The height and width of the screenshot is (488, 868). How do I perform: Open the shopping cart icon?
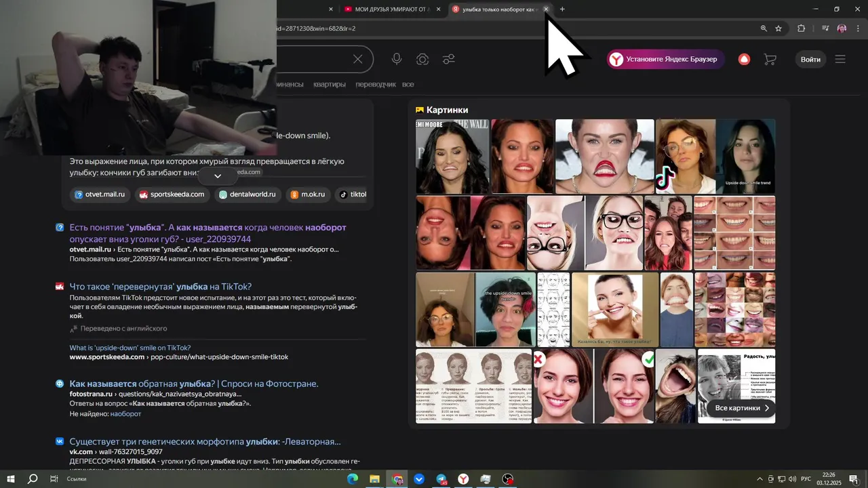(x=770, y=59)
